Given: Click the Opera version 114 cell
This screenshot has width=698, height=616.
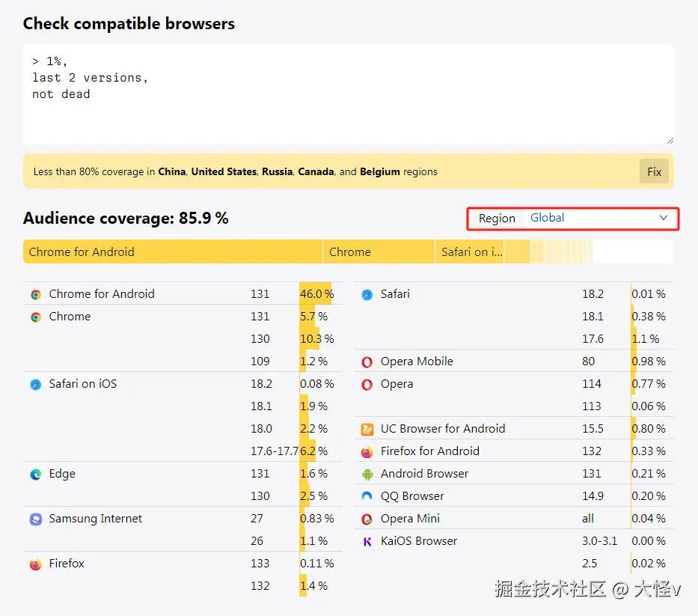Looking at the screenshot, I should pyautogui.click(x=592, y=384).
